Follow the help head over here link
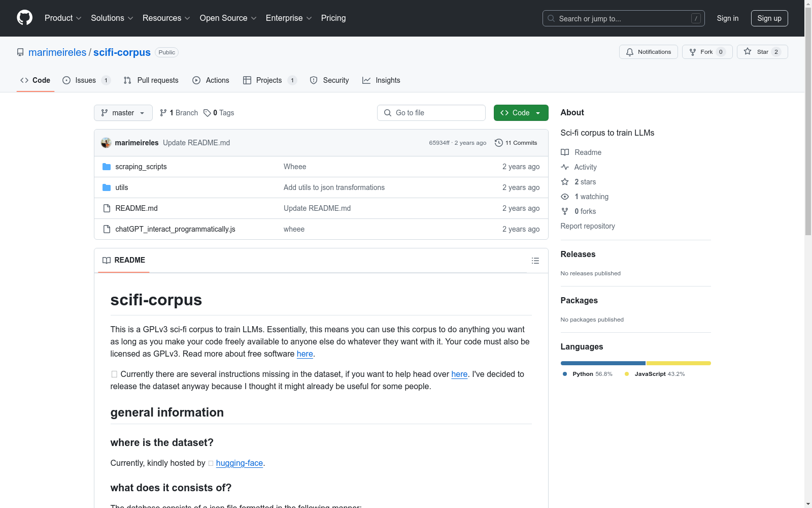Image resolution: width=812 pixels, height=508 pixels. point(459,374)
